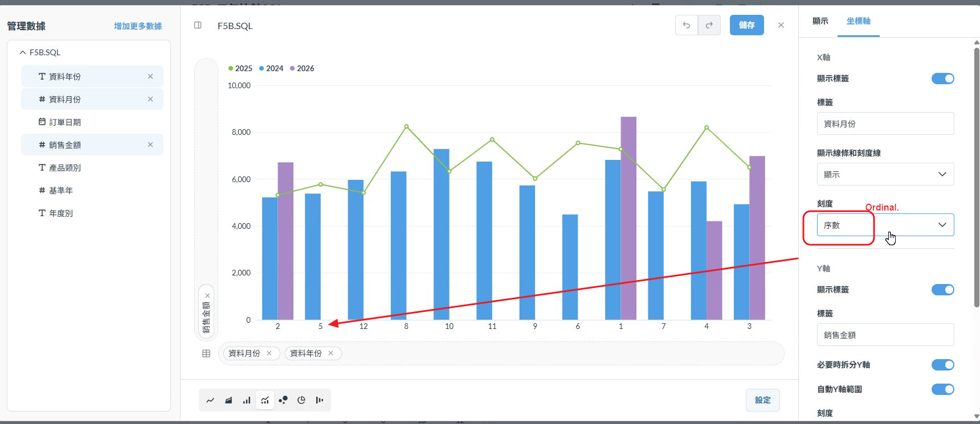Turn off X-axis 顯示標籤 toggle
The width and height of the screenshot is (980, 424).
(942, 79)
